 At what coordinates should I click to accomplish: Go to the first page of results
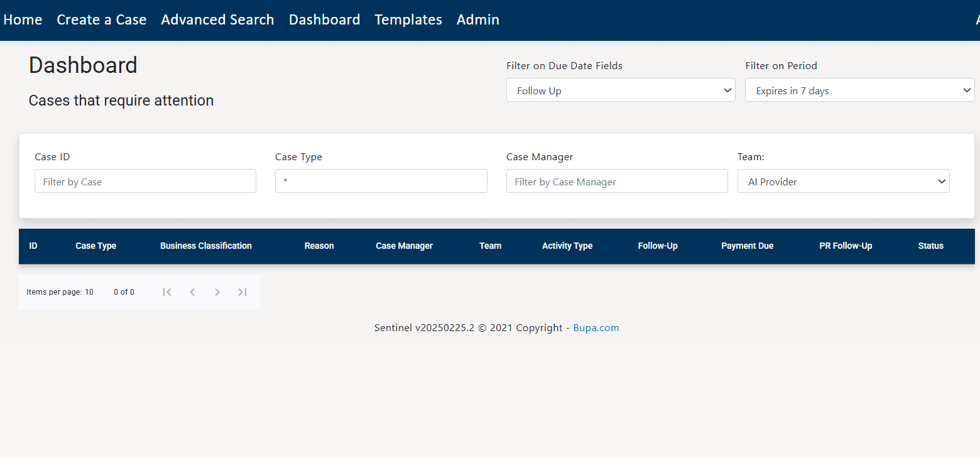pyautogui.click(x=166, y=292)
